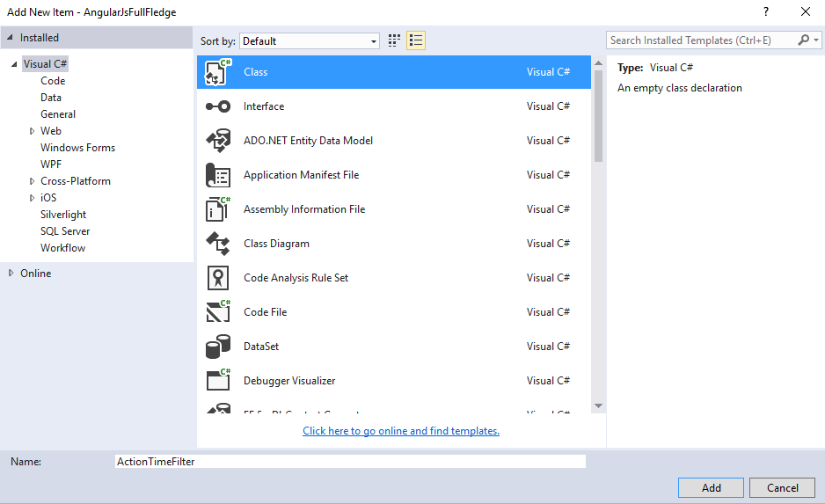Click the Class Diagram icon
The height and width of the screenshot is (504, 825).
(218, 244)
